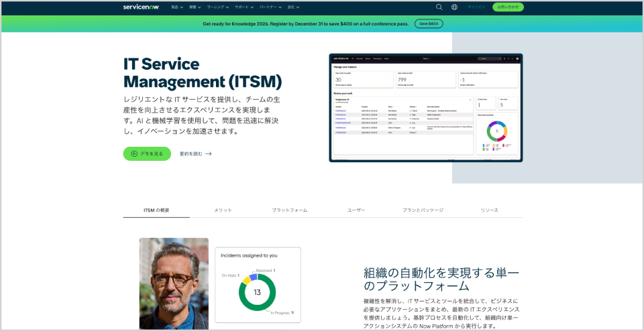Viewport: 644px width, 331px height.
Task: Click the In Progress 11 chart label
Action: [x=282, y=312]
